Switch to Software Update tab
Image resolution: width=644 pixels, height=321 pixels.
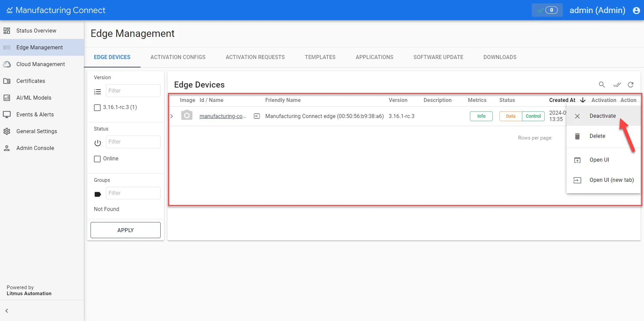438,57
